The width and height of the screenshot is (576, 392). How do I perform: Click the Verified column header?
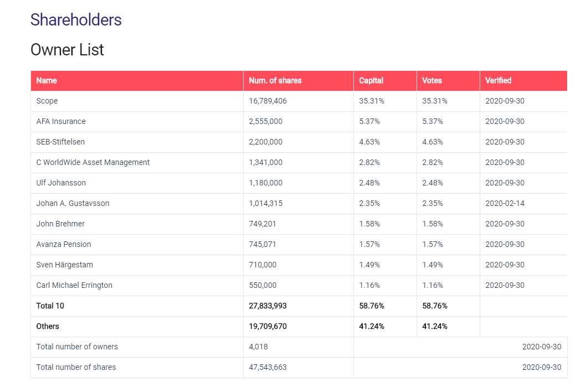coord(498,81)
